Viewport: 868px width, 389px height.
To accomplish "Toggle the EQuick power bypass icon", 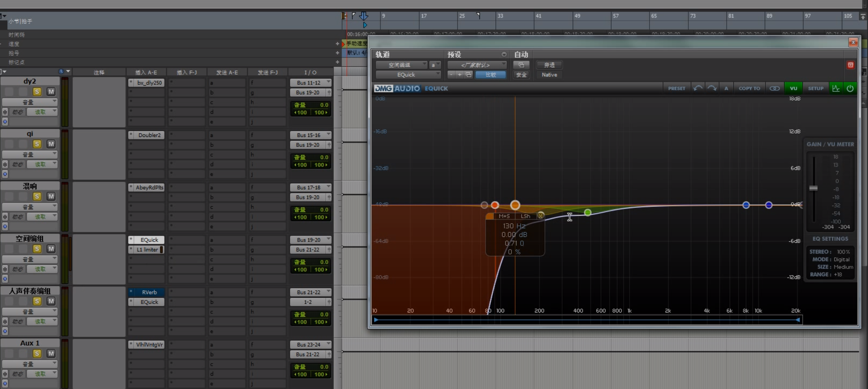I will point(850,88).
